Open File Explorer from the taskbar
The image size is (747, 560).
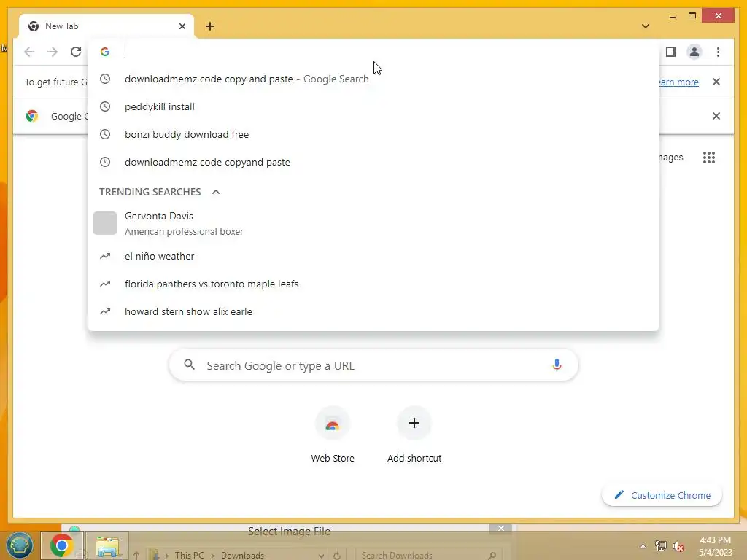click(107, 545)
